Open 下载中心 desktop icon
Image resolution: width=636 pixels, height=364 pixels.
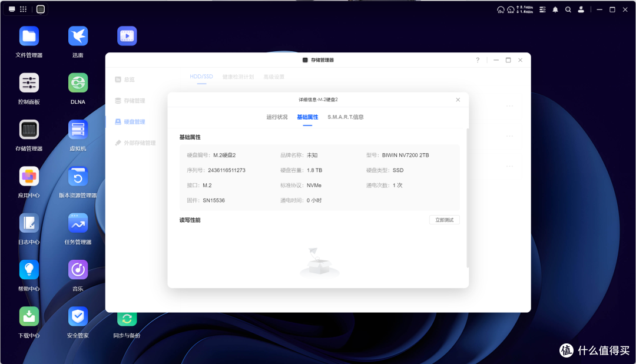29,316
